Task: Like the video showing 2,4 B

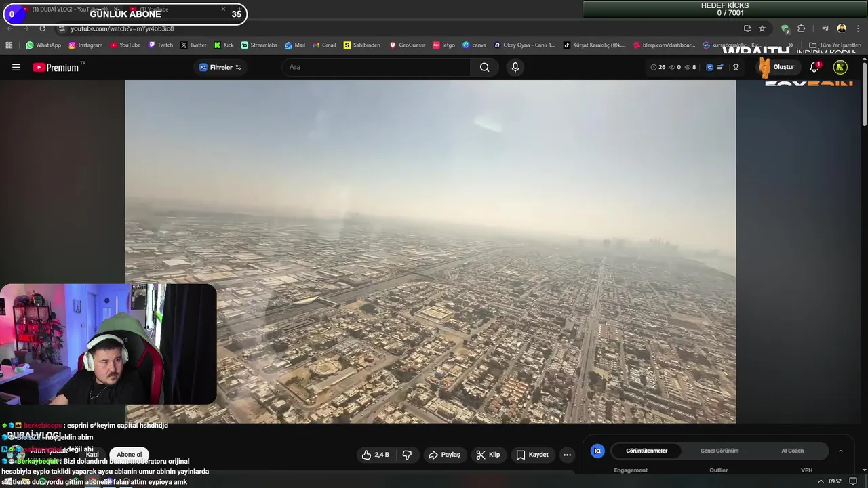Action: pos(375,455)
